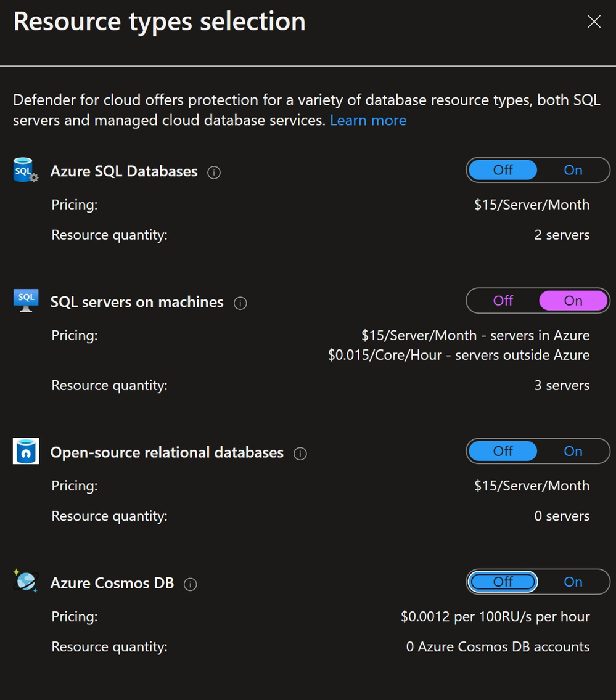Open info tooltip for SQL servers on machines
This screenshot has height=700, width=616.
[x=240, y=303]
